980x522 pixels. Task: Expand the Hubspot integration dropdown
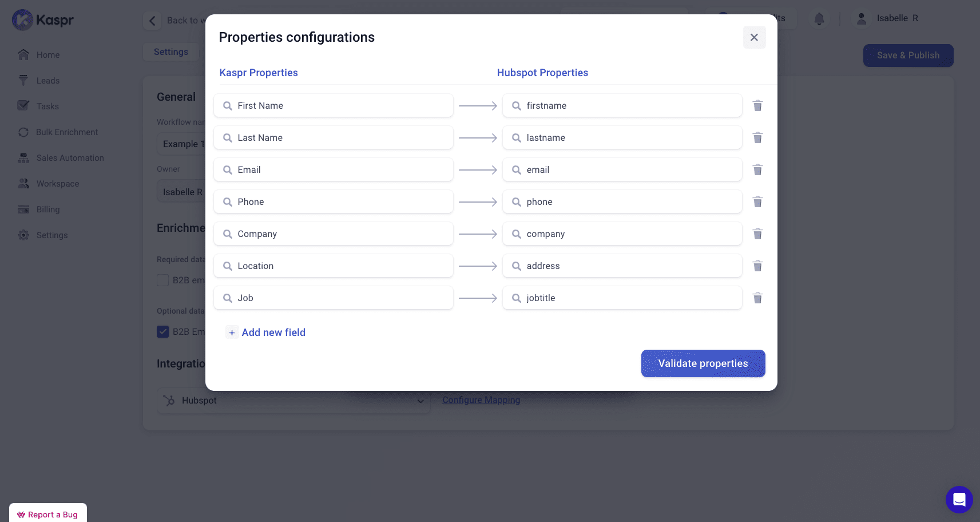[x=421, y=401]
